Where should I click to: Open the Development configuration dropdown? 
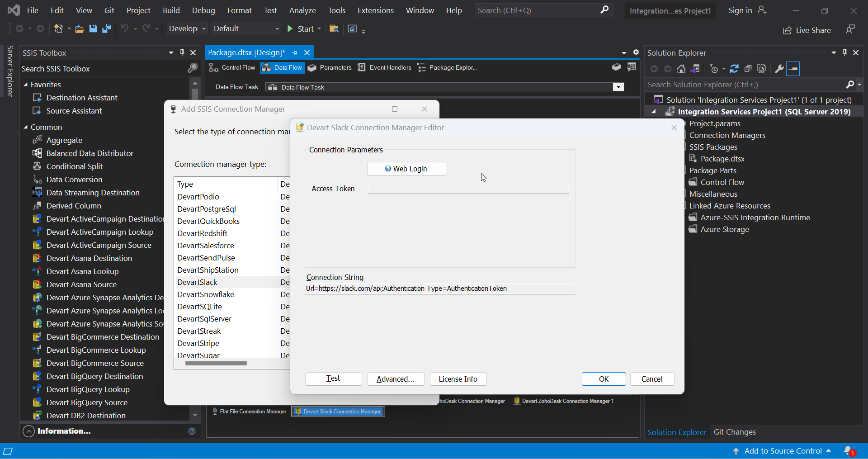[x=204, y=29]
